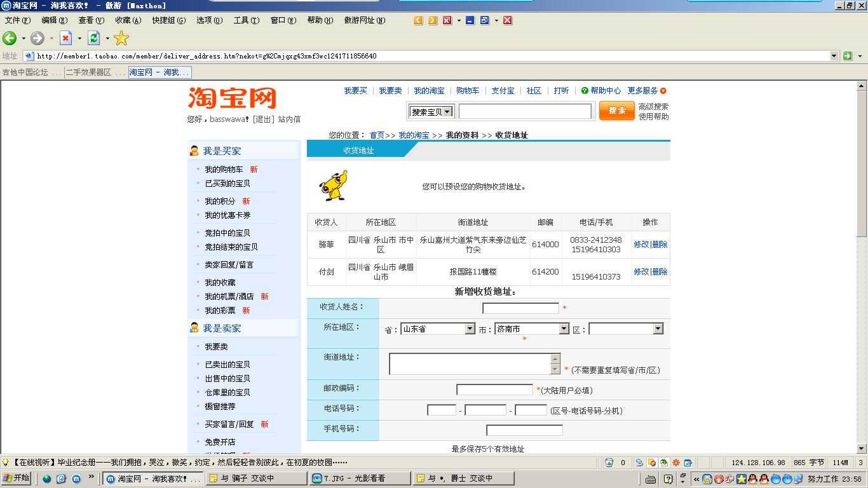Click the globe quick launch icon
The image size is (868, 488).
click(47, 478)
